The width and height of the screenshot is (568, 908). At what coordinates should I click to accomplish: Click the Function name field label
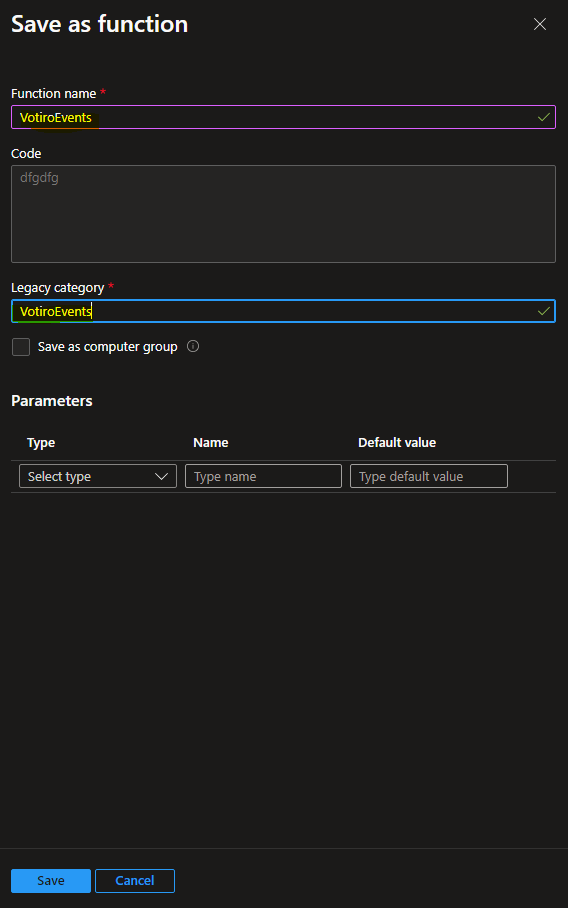(x=54, y=94)
